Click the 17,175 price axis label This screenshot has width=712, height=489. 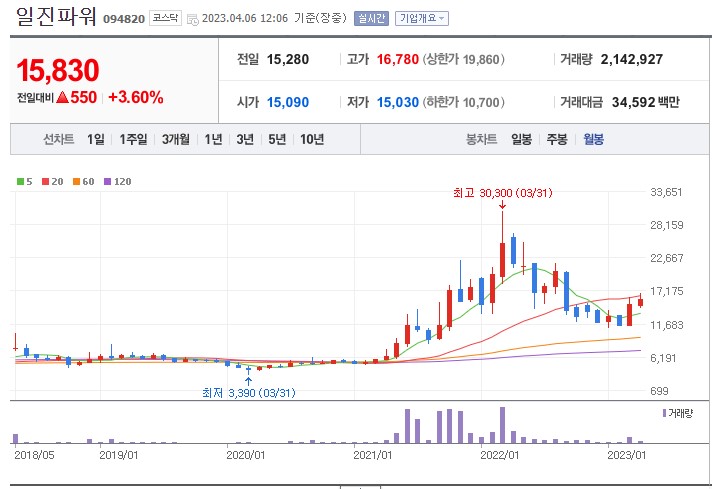(x=667, y=291)
